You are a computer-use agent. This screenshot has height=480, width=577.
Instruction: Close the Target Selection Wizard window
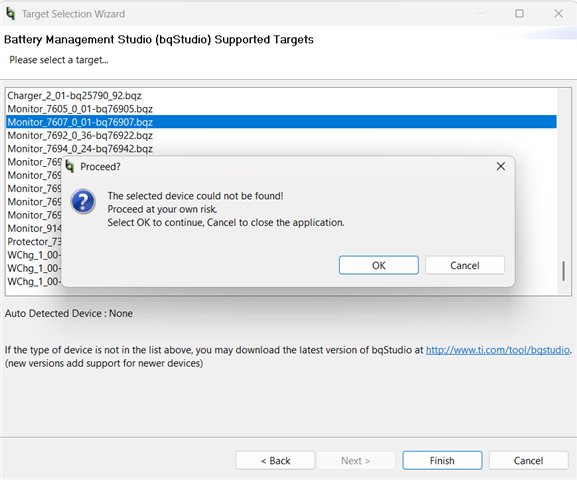[558, 14]
